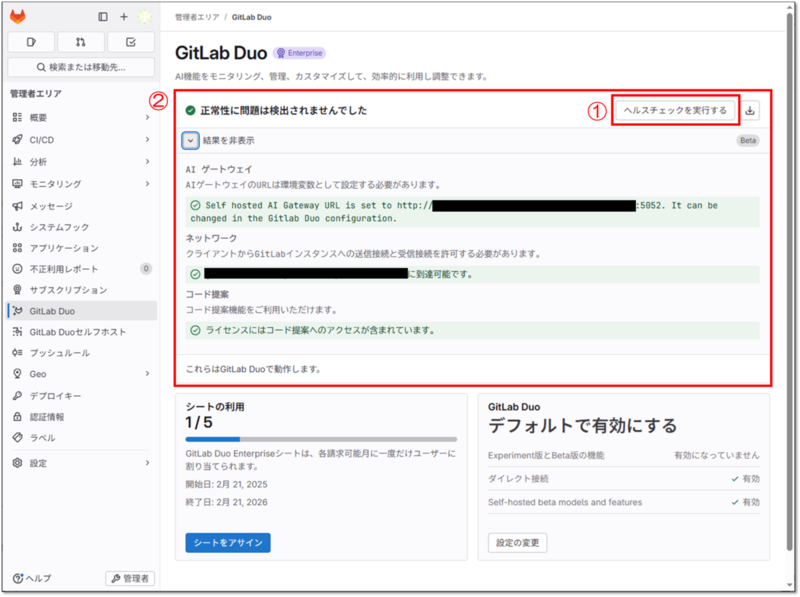Open merge requests shortcut
The width and height of the screenshot is (800, 597).
click(81, 42)
